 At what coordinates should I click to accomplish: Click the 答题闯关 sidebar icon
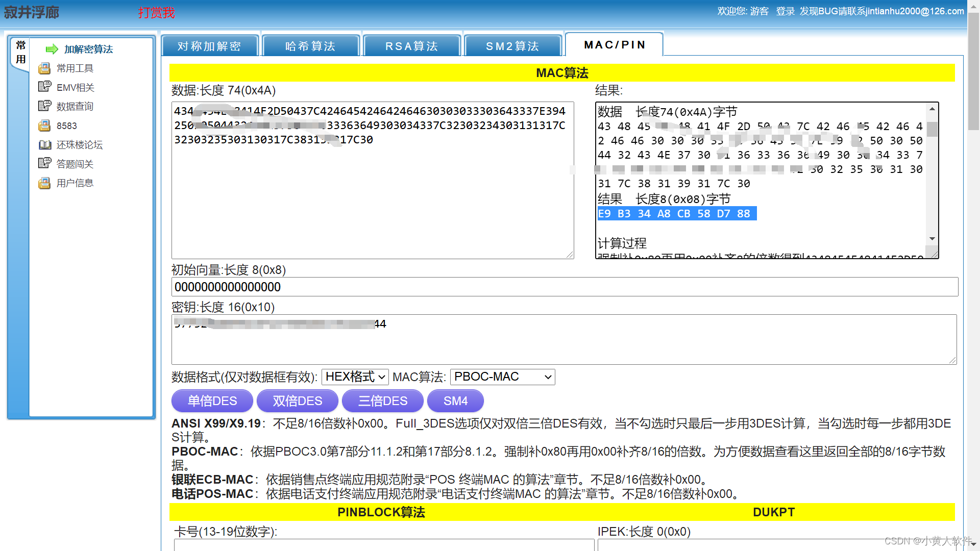coord(44,164)
